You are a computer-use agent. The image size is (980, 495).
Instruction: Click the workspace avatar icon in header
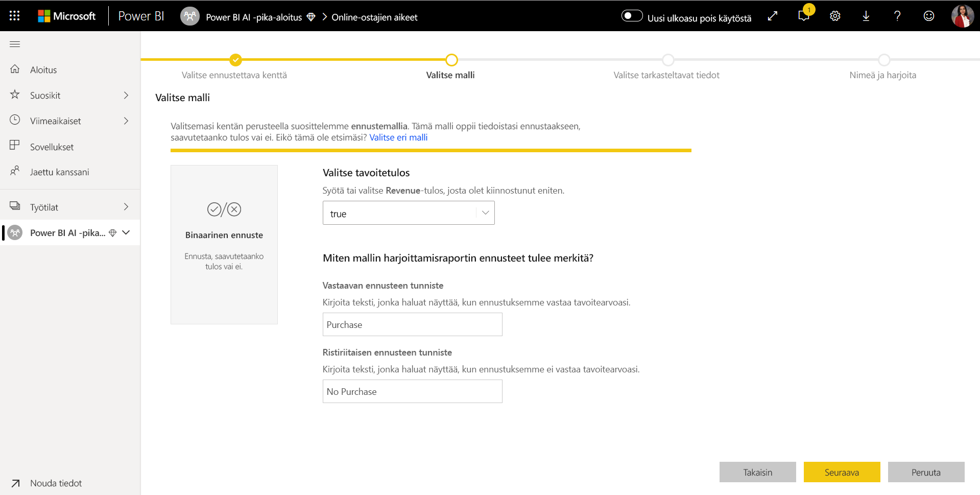[190, 16]
